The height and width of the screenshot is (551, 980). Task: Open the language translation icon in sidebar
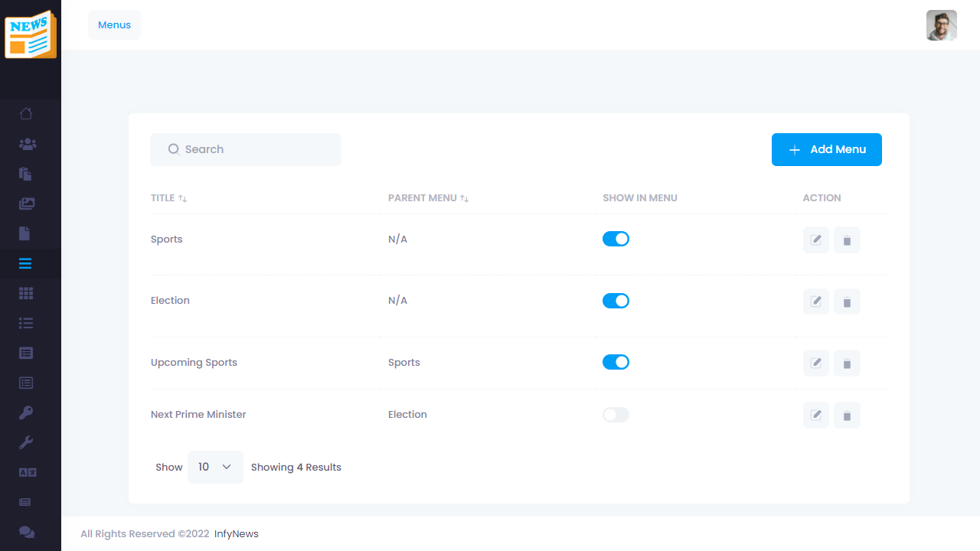pyautogui.click(x=28, y=472)
